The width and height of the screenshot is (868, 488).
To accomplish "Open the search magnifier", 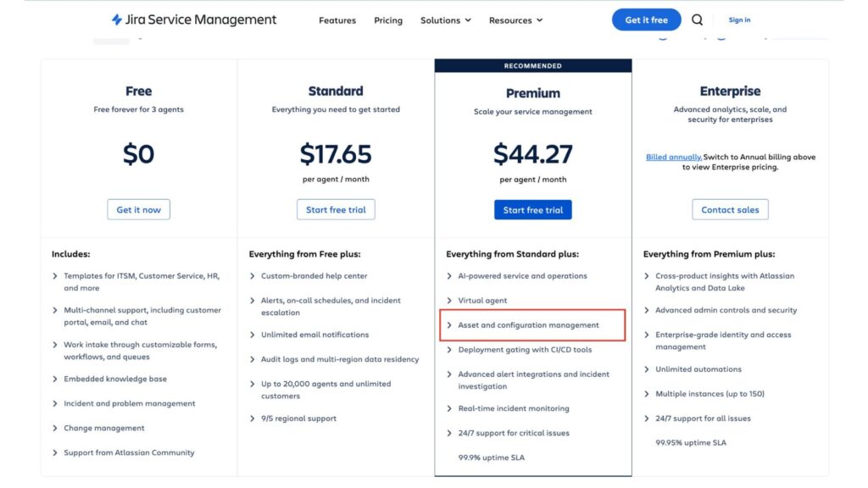I will click(697, 19).
